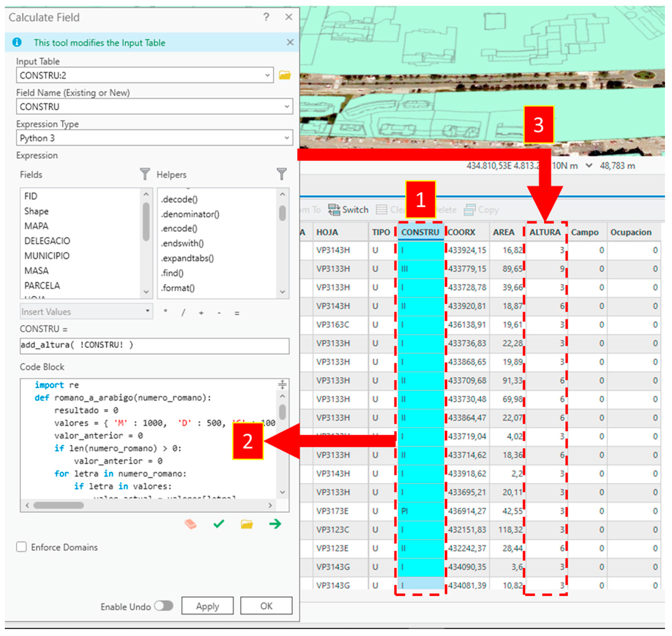Click the Code Block horizontal scrollbar thumb
The image size is (672, 636).
point(58,505)
